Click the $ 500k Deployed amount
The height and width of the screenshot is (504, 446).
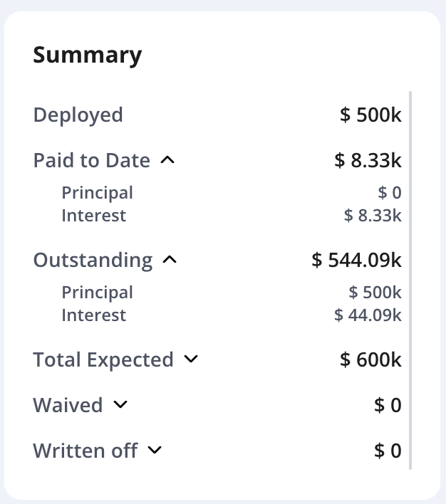pos(370,115)
